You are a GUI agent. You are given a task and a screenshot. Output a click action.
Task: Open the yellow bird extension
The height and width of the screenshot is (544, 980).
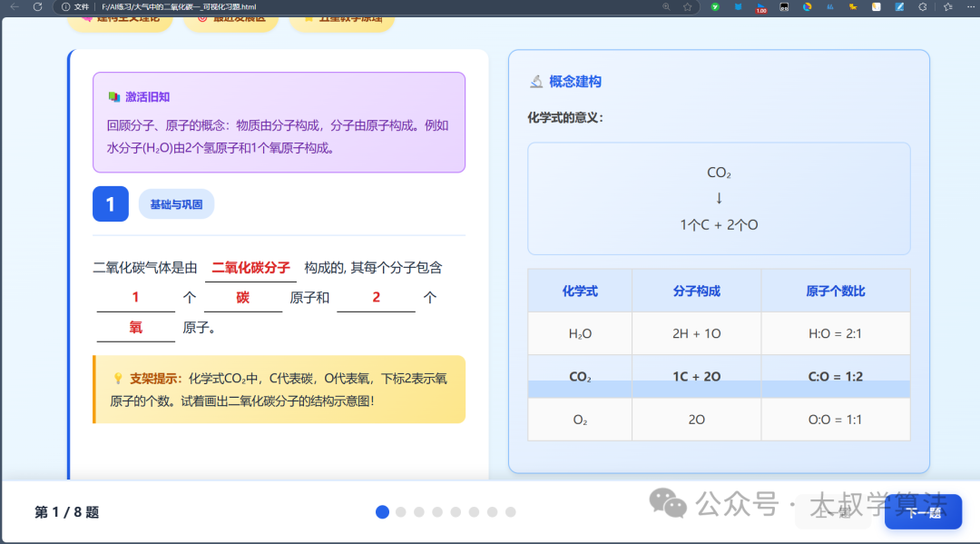851,7
